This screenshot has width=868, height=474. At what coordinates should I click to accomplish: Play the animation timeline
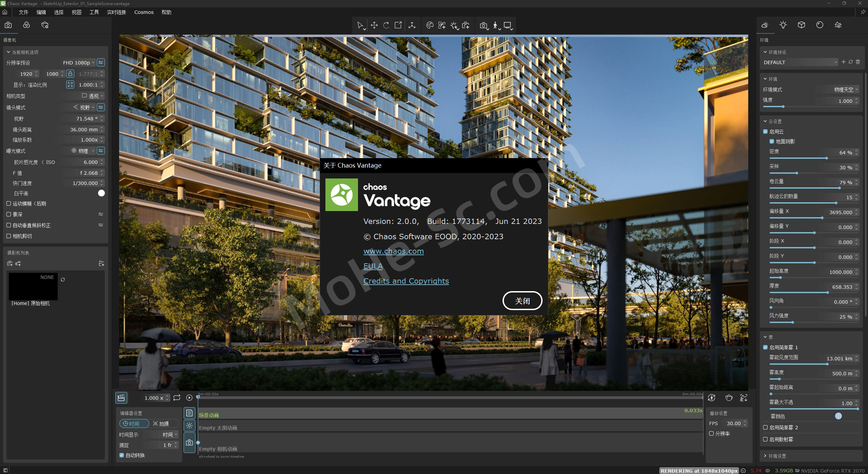(189, 398)
